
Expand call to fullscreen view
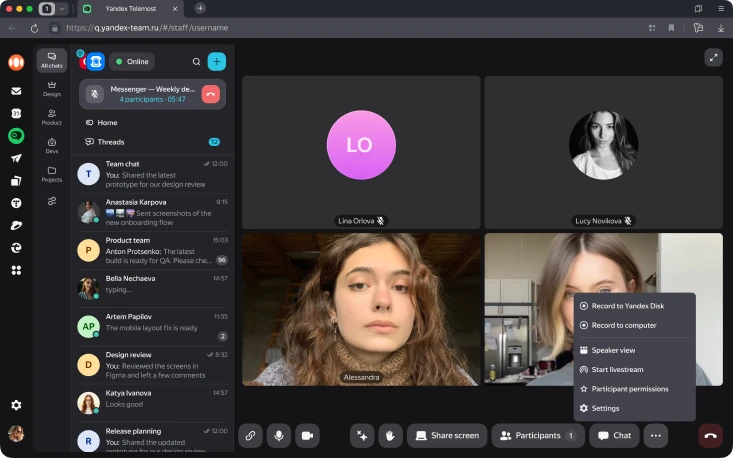pos(713,58)
